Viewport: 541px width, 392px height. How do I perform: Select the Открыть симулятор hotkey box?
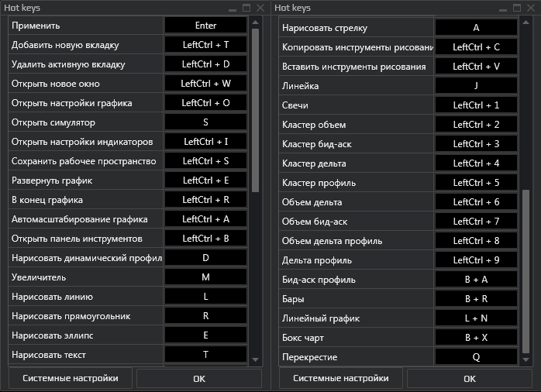[205, 122]
